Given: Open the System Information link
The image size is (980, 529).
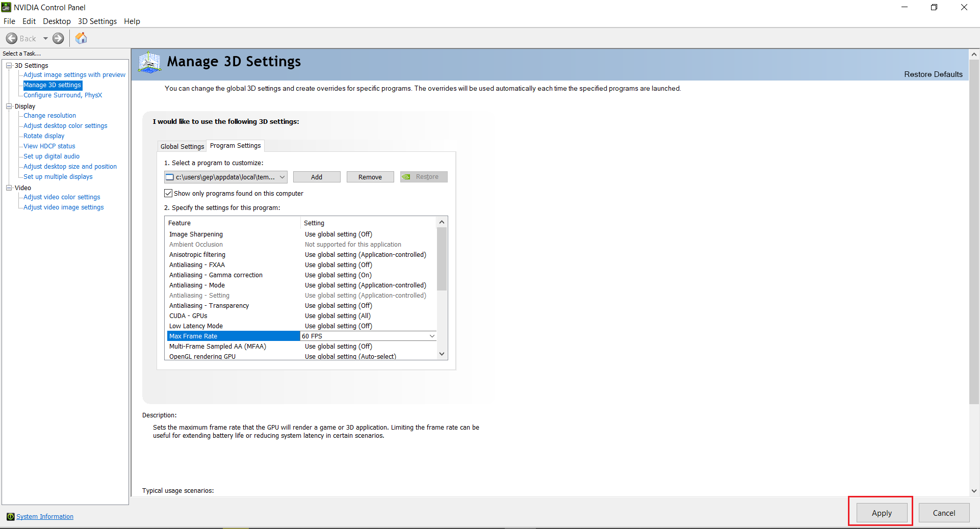Looking at the screenshot, I should tap(45, 517).
